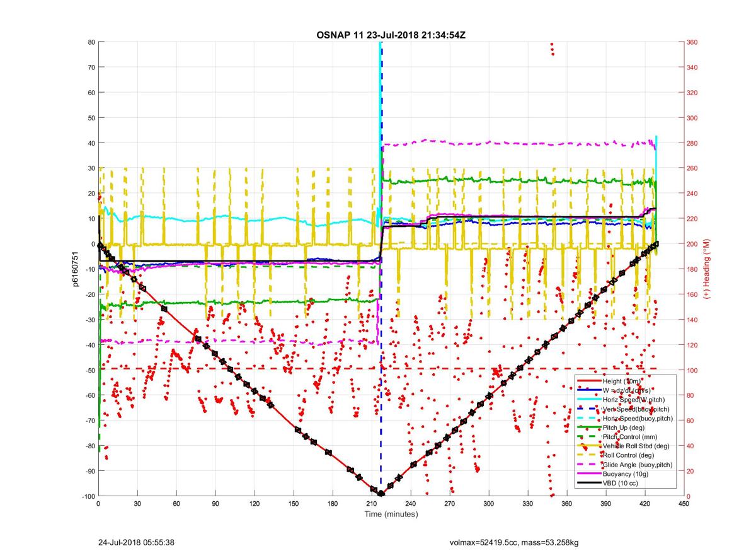Click the time-axis tick label "150"

coord(294,504)
